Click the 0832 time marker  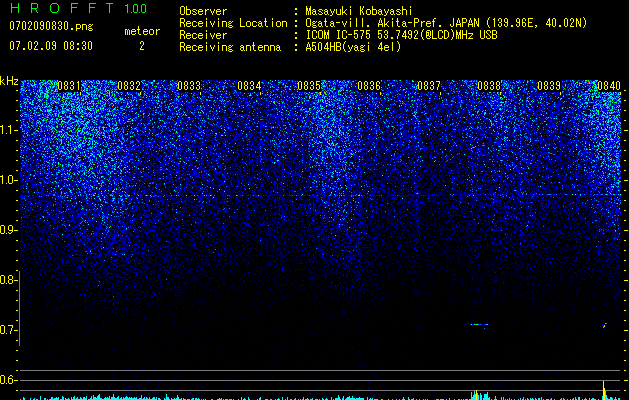click(x=129, y=86)
